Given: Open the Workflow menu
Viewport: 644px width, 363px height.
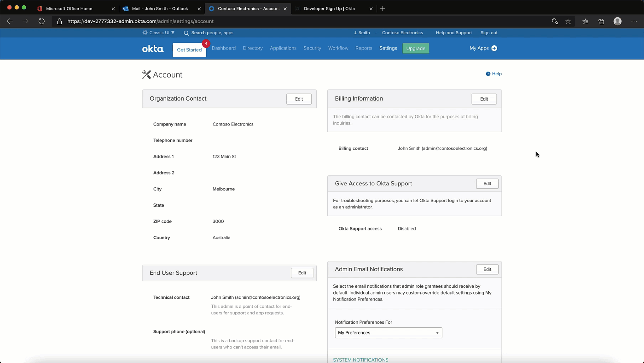Looking at the screenshot, I should 338,48.
